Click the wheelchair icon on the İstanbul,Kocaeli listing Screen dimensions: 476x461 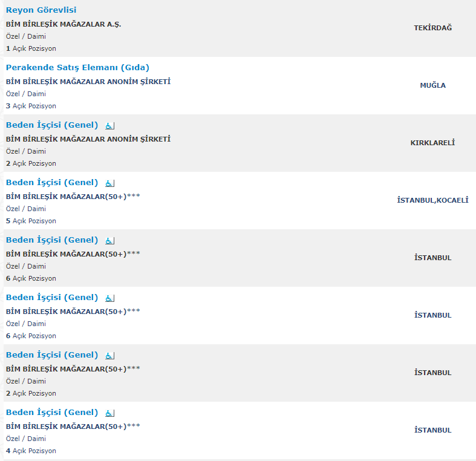[109, 183]
